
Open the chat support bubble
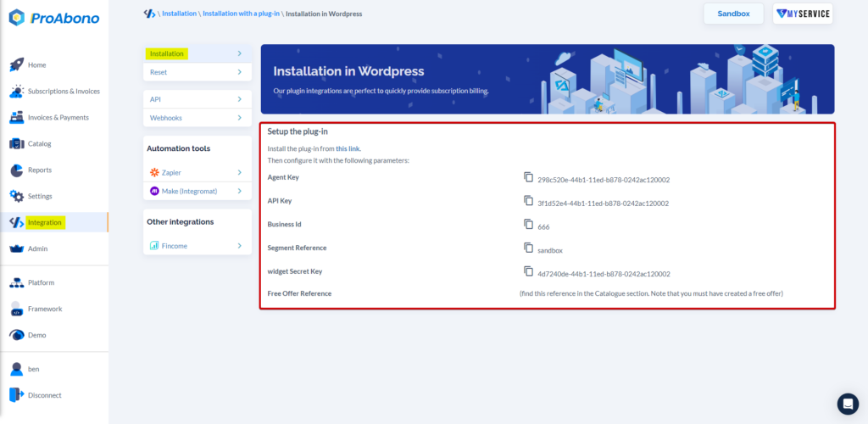(848, 404)
